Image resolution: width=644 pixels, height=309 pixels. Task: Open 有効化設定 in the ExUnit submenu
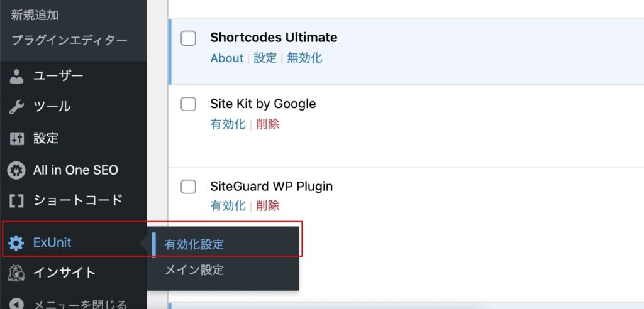pyautogui.click(x=194, y=244)
